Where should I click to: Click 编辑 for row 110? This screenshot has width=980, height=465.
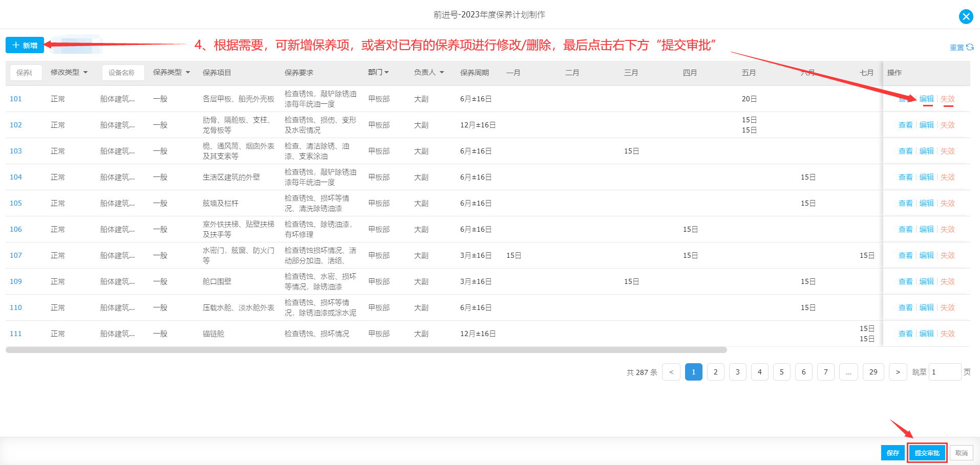click(x=927, y=307)
